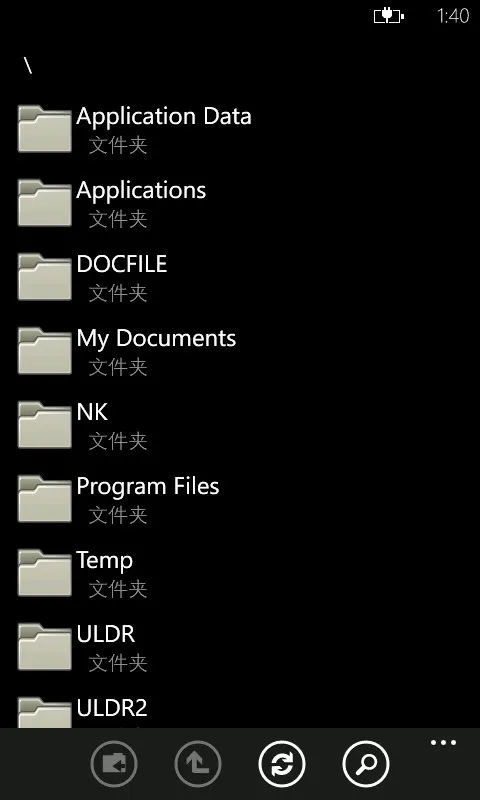The height and width of the screenshot is (800, 480).
Task: Open the Applications folder icon
Action: pos(44,203)
